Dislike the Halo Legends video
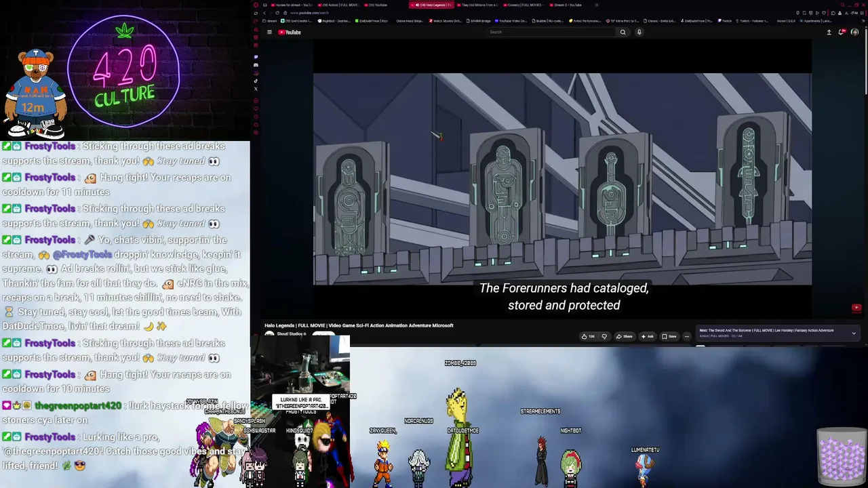868x488 pixels. pyautogui.click(x=604, y=336)
